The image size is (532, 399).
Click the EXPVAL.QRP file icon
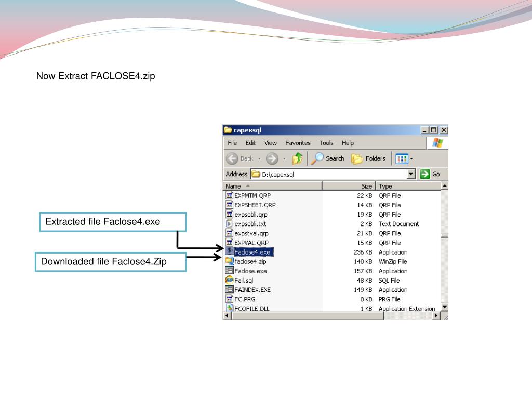coord(229,243)
